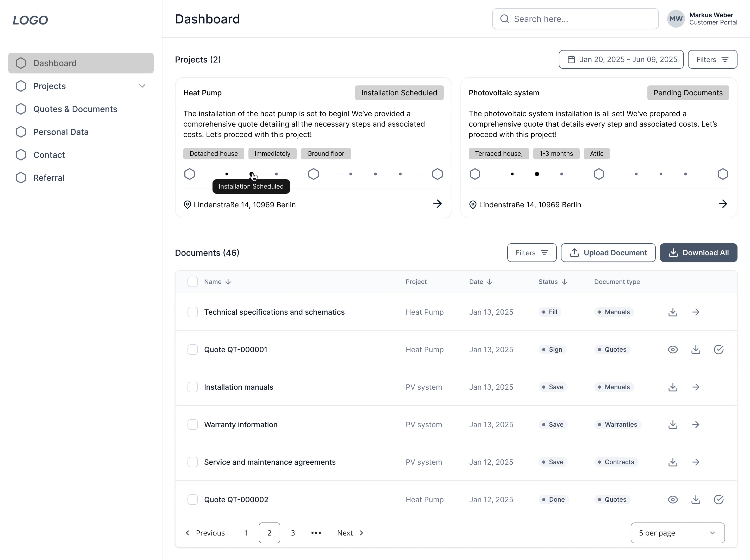Image resolution: width=750 pixels, height=560 pixels.
Task: Preview Quote QT-000001 with the eye icon
Action: click(x=673, y=350)
